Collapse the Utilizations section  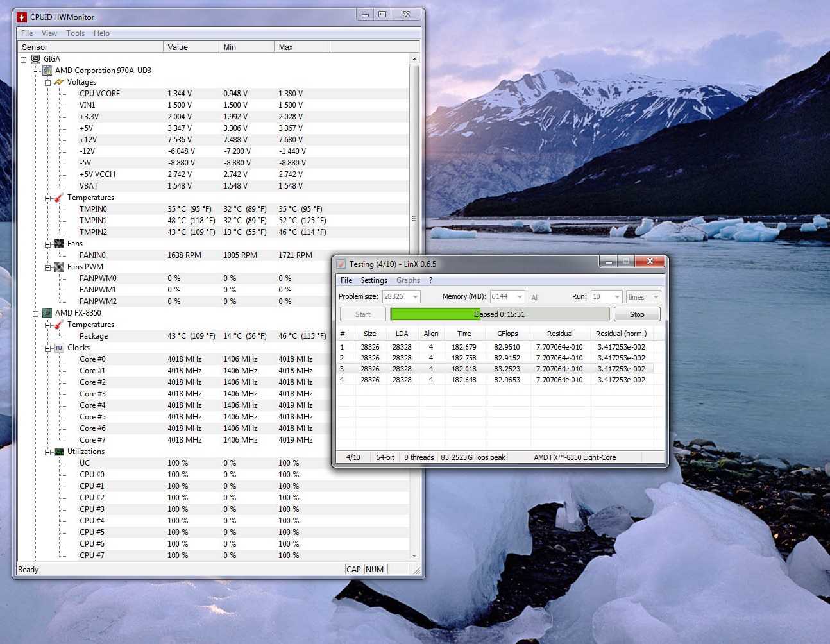point(47,452)
